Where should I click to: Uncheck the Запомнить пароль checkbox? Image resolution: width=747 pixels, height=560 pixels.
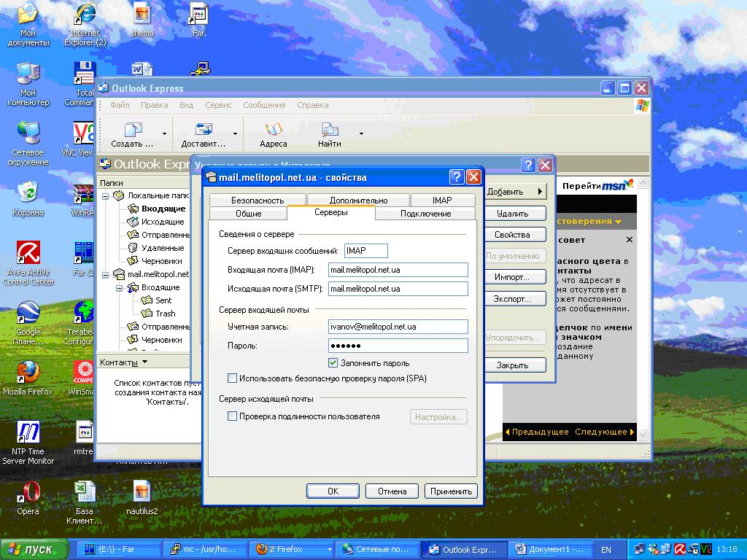coord(333,363)
